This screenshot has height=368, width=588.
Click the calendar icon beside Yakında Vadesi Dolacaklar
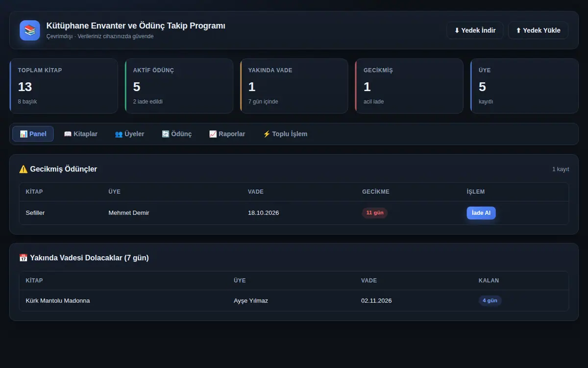23,258
